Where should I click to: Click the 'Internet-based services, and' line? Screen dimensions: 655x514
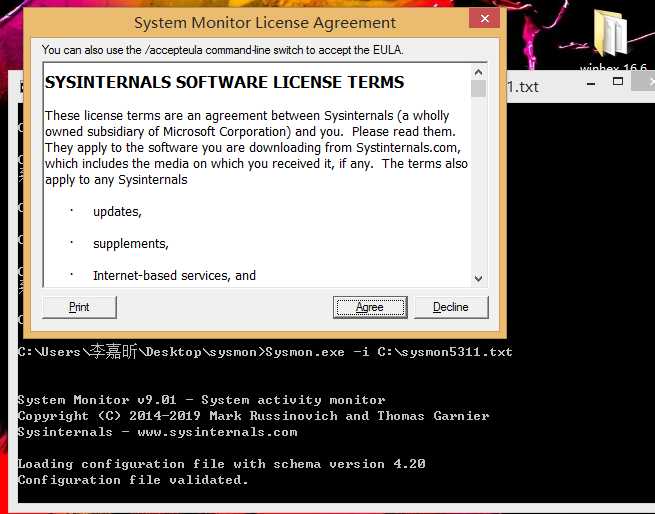tap(174, 276)
